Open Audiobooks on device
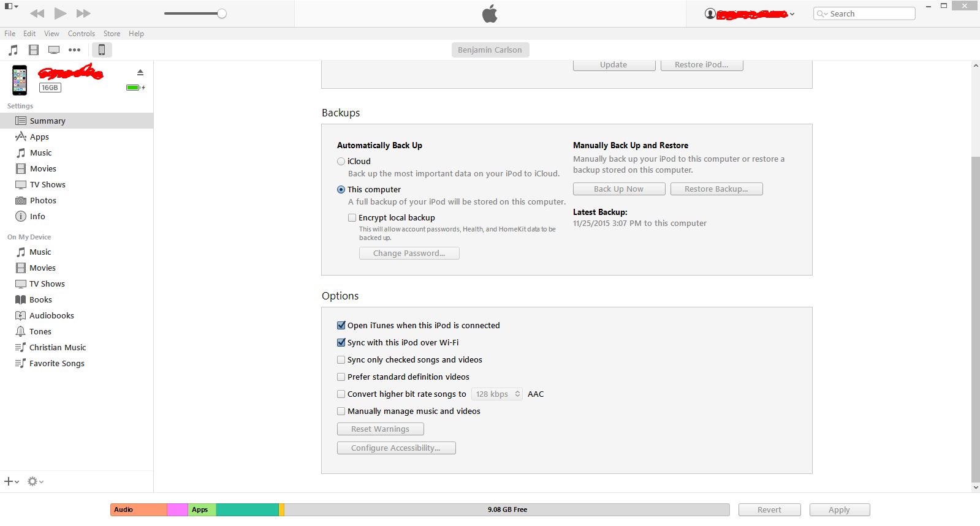The image size is (980, 526). coord(77,315)
